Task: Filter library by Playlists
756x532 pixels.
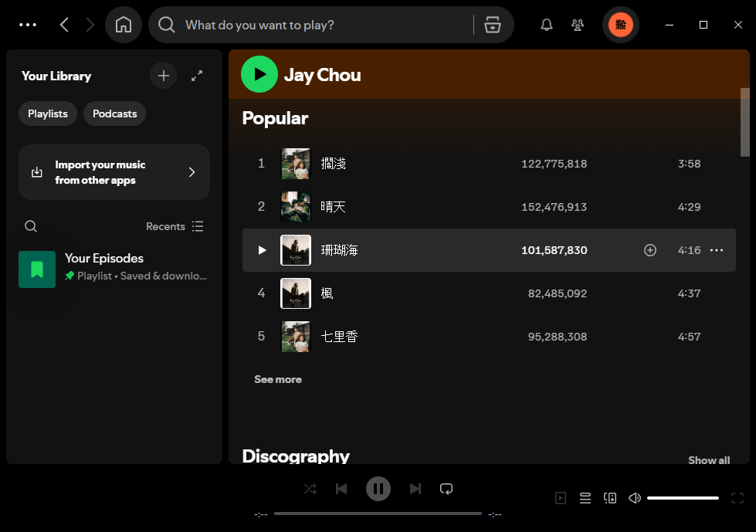Action: tap(47, 113)
